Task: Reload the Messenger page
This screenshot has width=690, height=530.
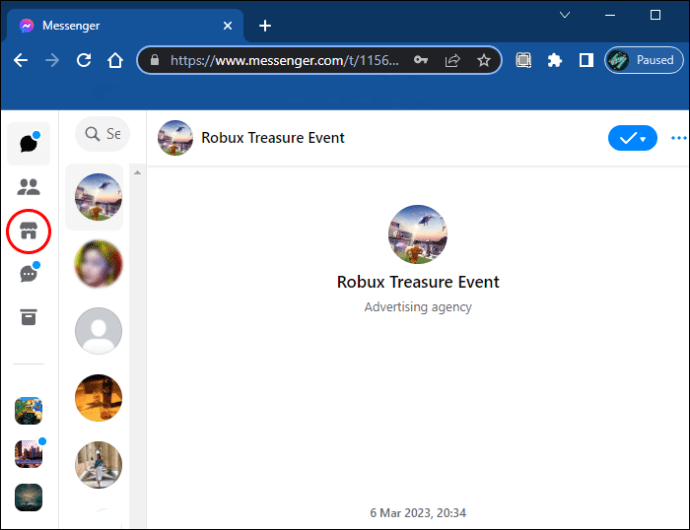Action: coord(82,60)
